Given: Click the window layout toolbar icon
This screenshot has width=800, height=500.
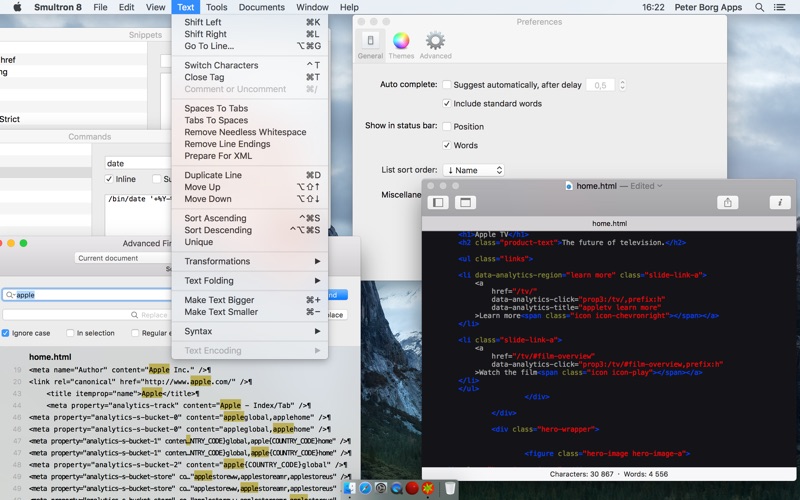Looking at the screenshot, I should [465, 203].
